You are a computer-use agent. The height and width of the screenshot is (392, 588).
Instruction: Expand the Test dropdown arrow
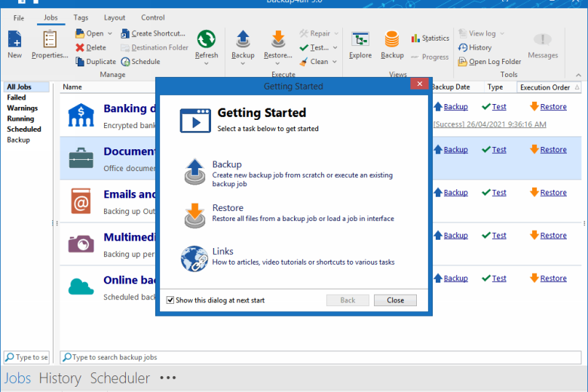[335, 47]
